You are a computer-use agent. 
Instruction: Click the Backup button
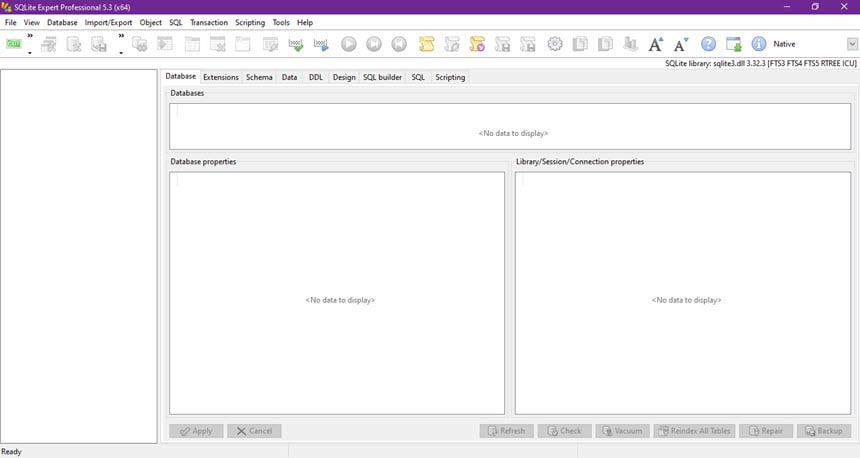tap(824, 431)
